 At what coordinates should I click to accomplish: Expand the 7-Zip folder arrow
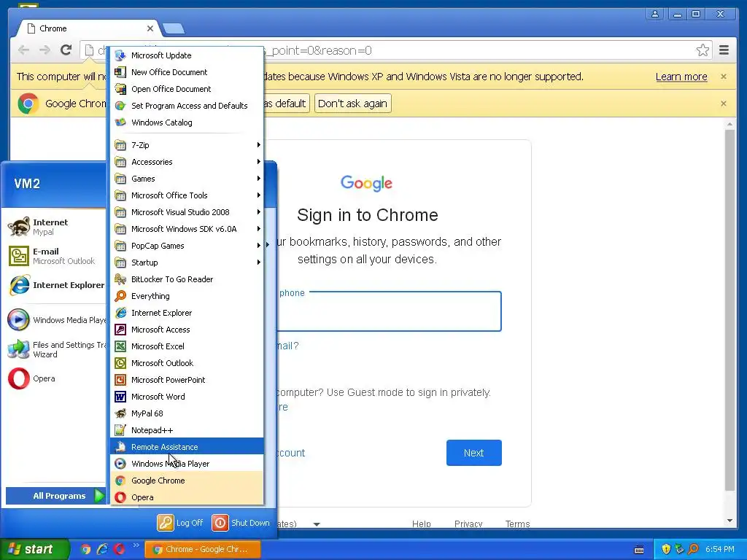tap(259, 145)
